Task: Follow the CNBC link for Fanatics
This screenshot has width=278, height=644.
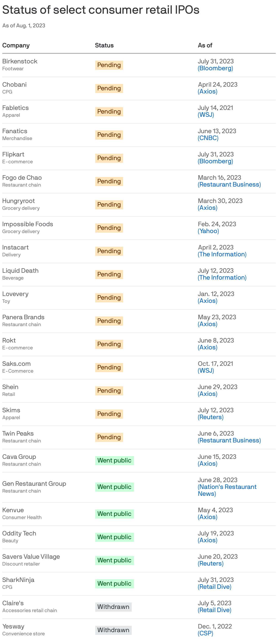Action: 208,138
